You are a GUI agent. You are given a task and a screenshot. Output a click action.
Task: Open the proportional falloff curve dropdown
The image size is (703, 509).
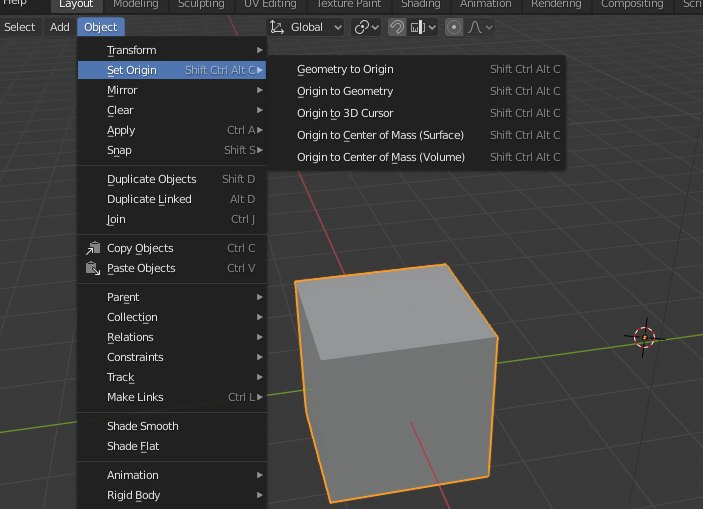click(480, 27)
